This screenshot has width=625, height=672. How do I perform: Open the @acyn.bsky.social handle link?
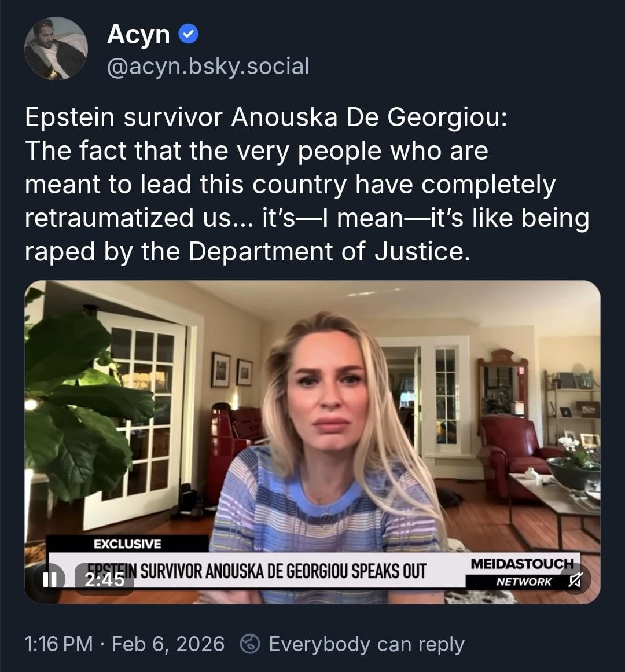[208, 66]
